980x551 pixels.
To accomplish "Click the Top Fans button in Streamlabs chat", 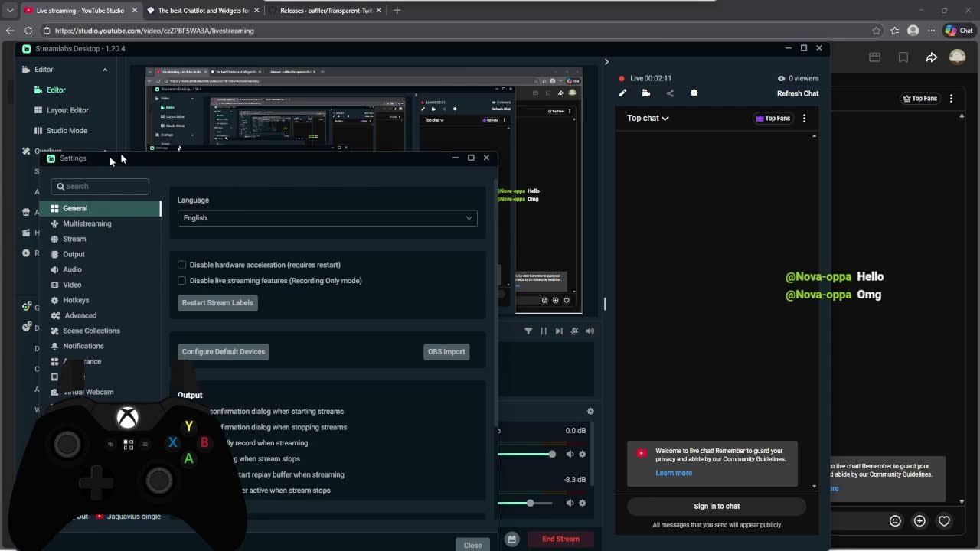I will 773,119.
